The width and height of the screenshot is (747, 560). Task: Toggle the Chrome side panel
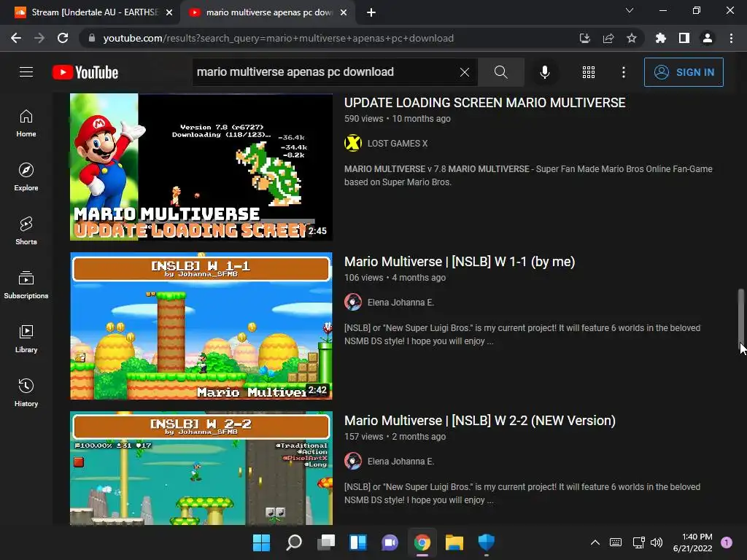click(x=684, y=38)
